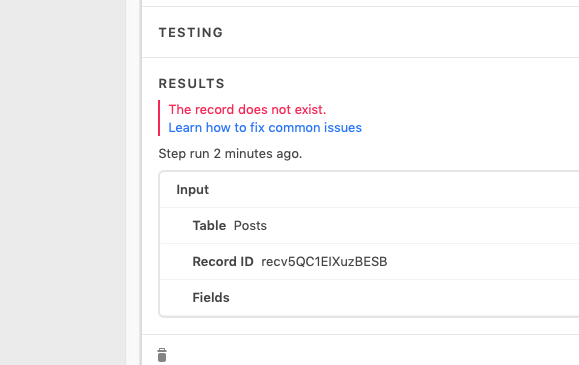Click empty space right of the TESTING header

[401, 33]
